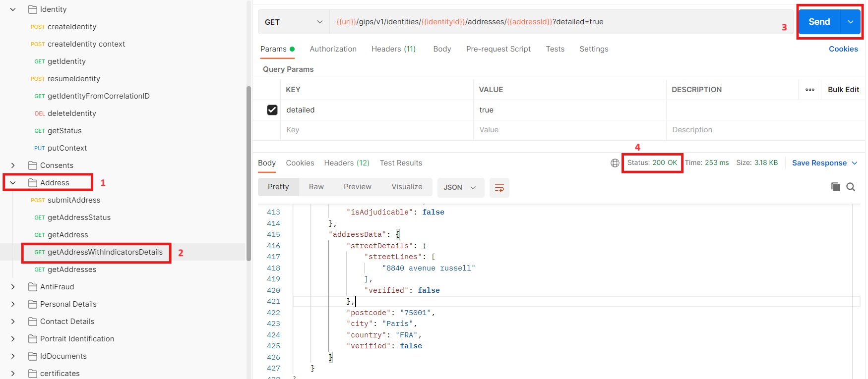868x379 pixels.
Task: Switch response view to Preview
Action: pyautogui.click(x=358, y=187)
